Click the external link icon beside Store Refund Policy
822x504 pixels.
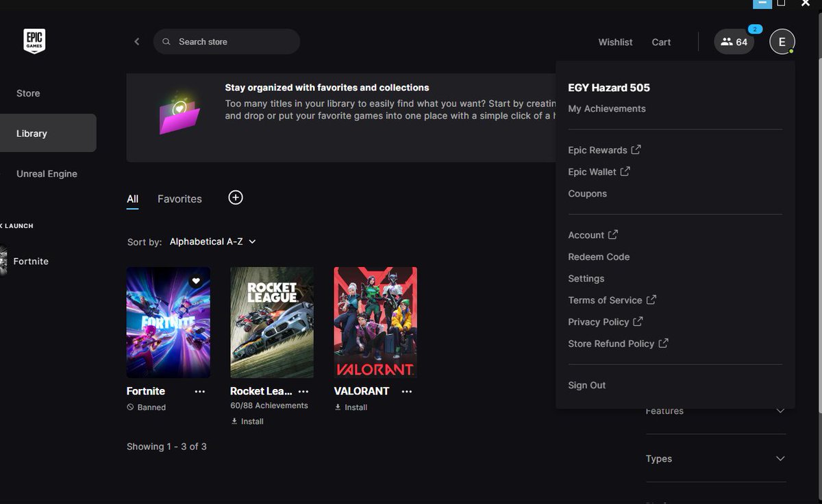[663, 343]
